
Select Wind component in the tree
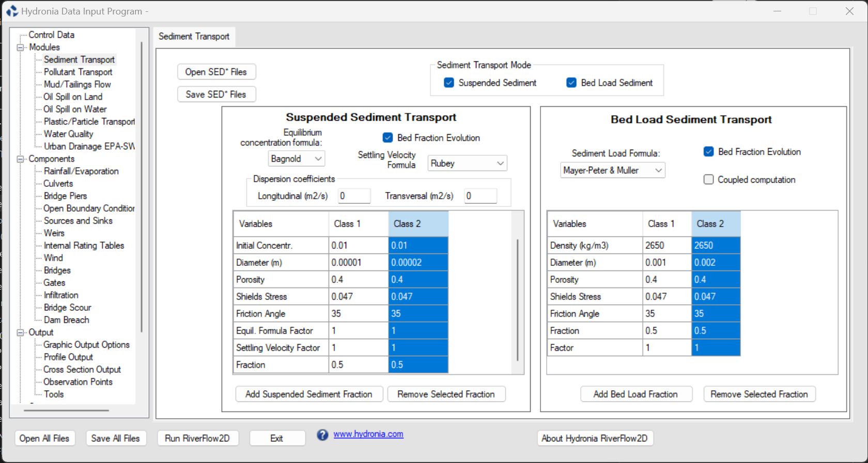tap(53, 258)
